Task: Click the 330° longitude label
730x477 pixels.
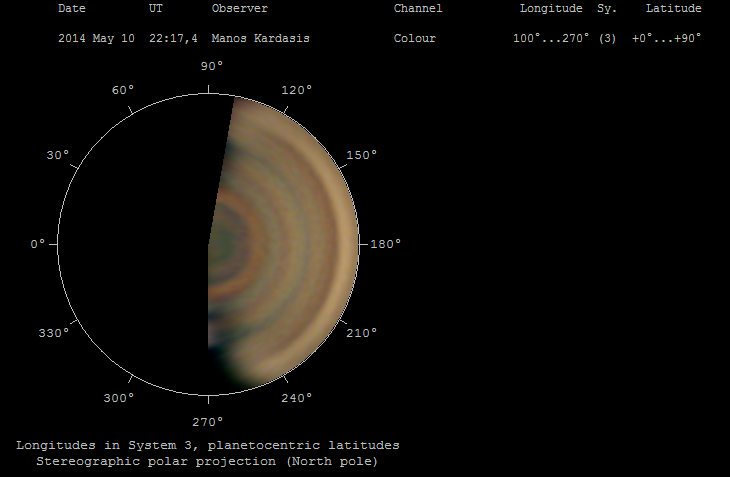Action: tap(54, 333)
